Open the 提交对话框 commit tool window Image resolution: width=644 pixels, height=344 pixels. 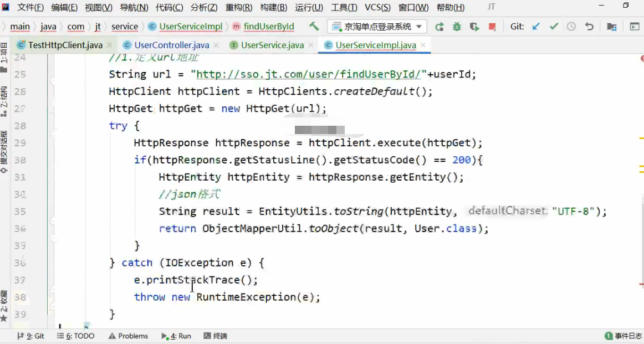pos(4,152)
